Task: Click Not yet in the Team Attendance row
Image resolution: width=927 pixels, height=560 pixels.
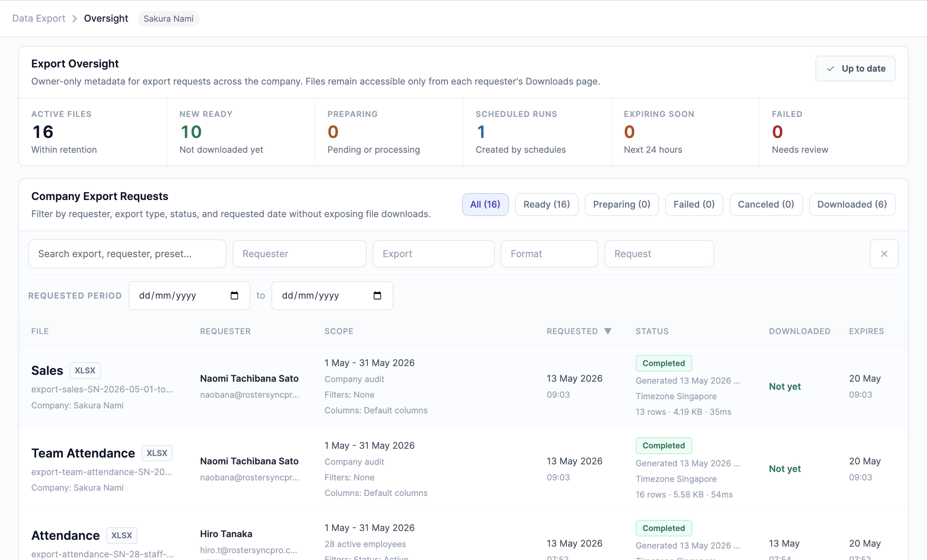Action: [x=785, y=469]
